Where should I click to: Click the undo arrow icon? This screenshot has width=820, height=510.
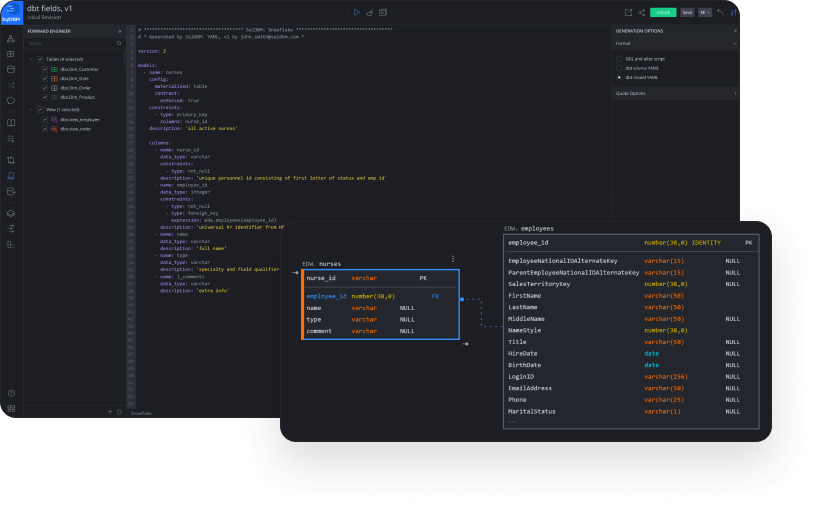720,12
